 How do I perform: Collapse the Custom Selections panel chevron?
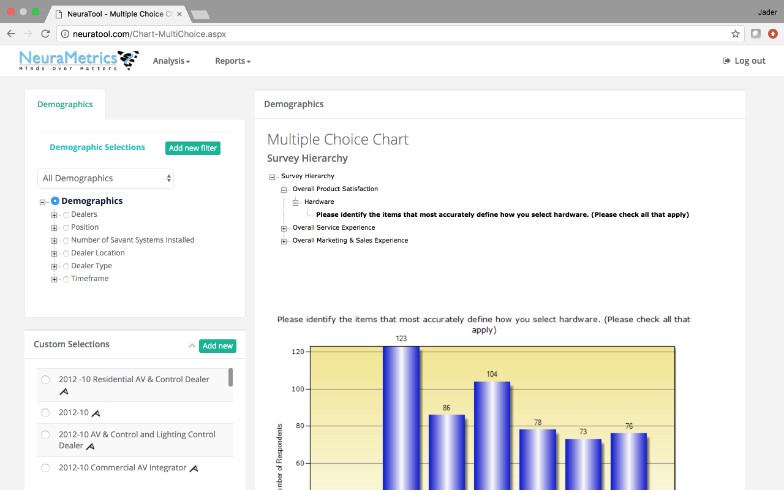click(192, 346)
